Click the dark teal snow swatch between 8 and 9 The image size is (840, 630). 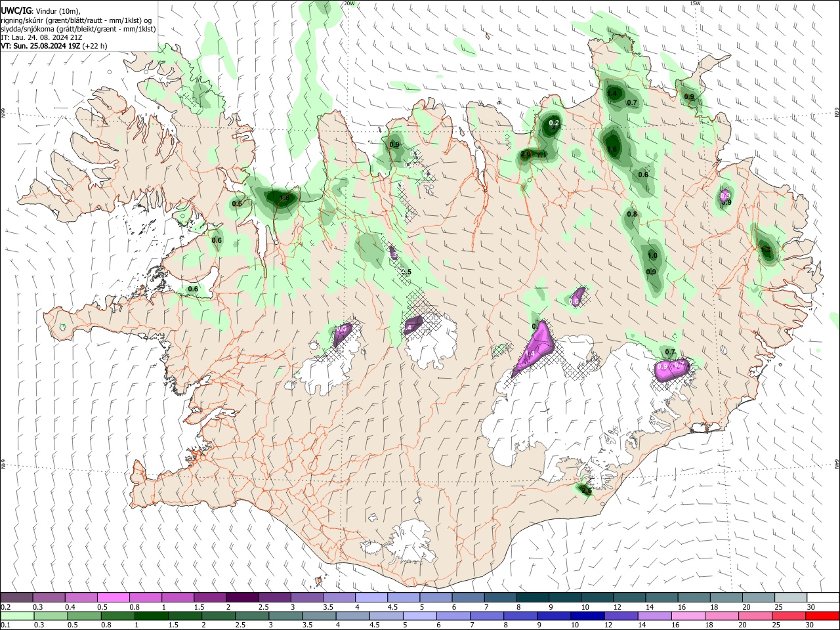point(532,597)
